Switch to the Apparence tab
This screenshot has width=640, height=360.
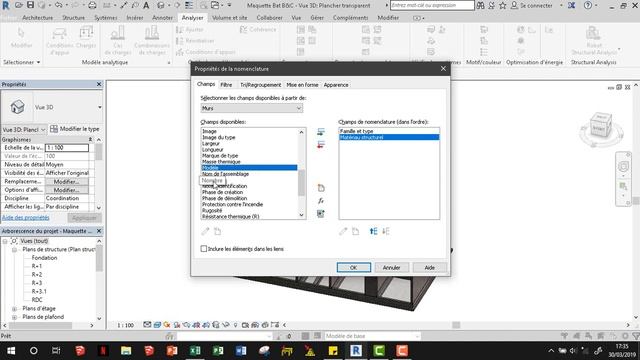click(x=336, y=85)
